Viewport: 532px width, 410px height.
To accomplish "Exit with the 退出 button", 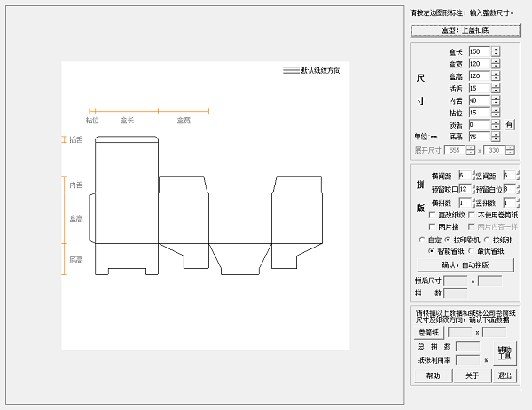I will 504,376.
